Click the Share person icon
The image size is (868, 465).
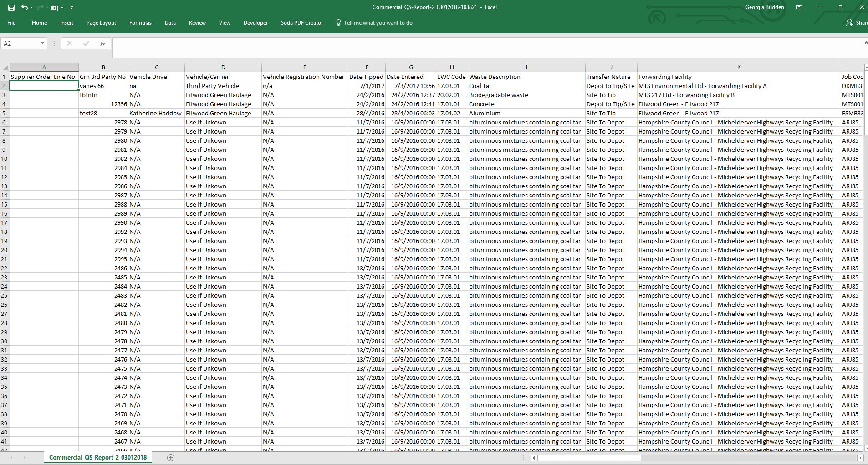pyautogui.click(x=849, y=23)
